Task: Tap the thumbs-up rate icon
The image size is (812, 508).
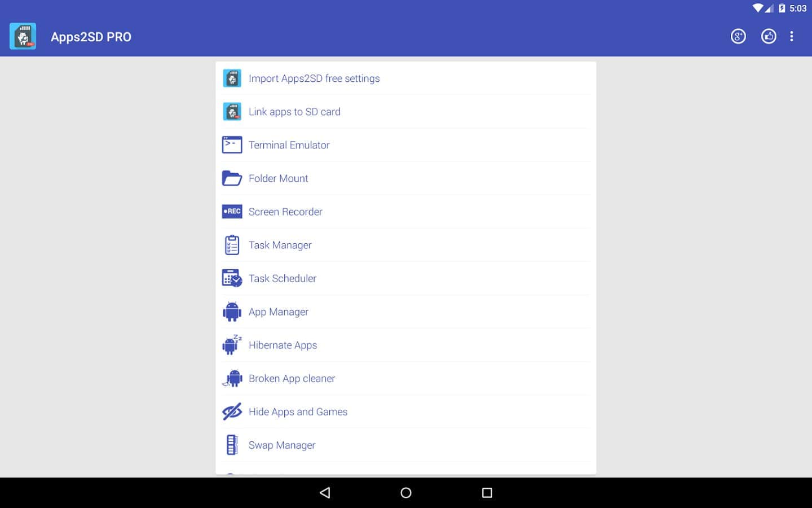Action: (769, 37)
